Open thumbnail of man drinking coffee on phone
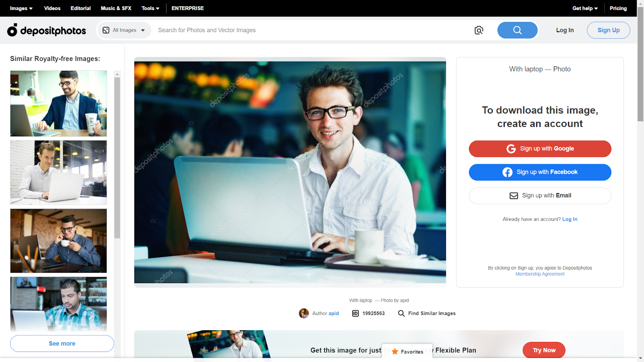Viewport: 644px width, 362px height. click(59, 241)
